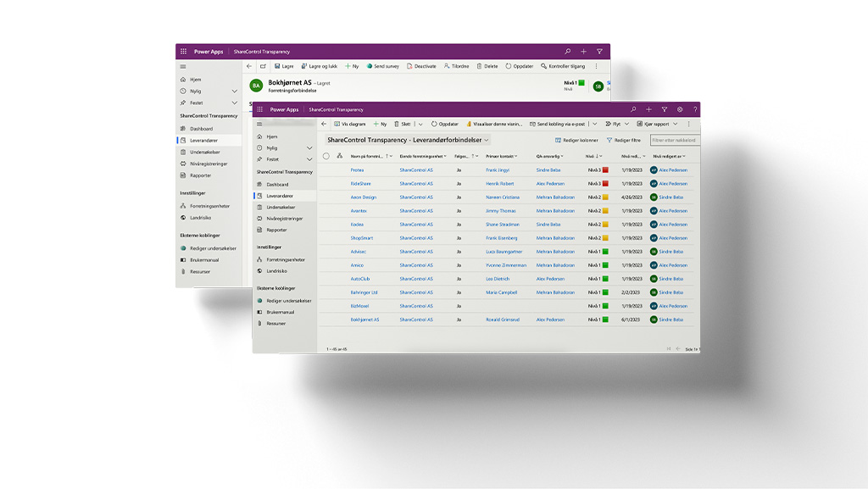Click the red Nivå 3 swatch in Protea row
The image size is (868, 489).
(605, 170)
